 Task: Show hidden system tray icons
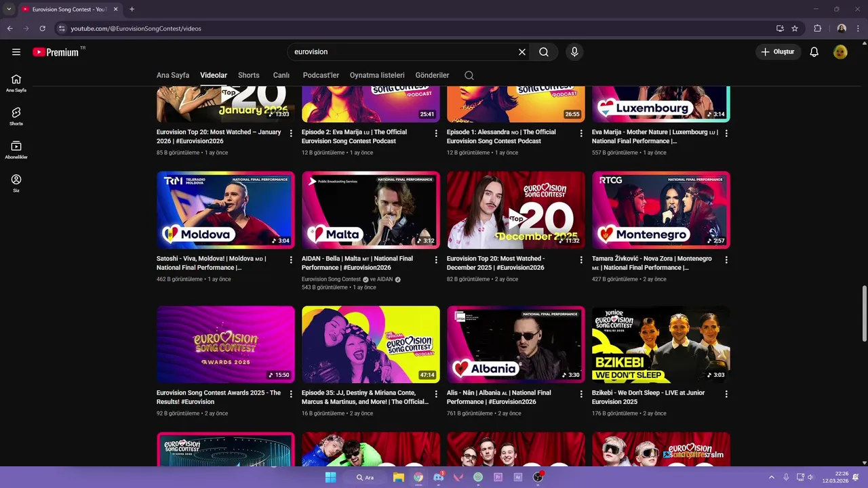pyautogui.click(x=771, y=477)
